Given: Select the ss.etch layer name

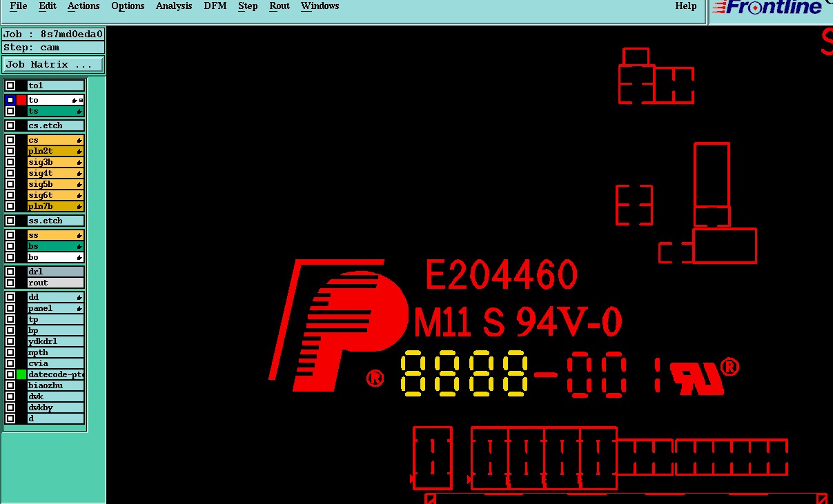Looking at the screenshot, I should [55, 221].
